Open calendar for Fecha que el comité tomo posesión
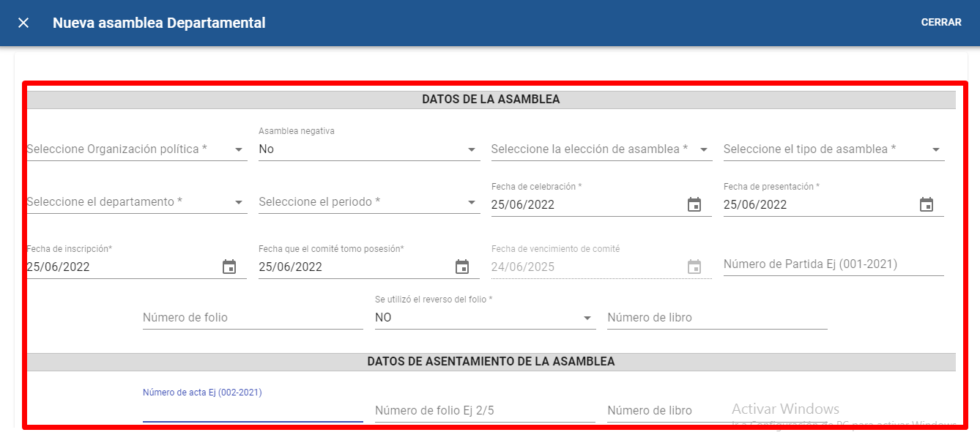This screenshot has height=446, width=980. [x=461, y=267]
